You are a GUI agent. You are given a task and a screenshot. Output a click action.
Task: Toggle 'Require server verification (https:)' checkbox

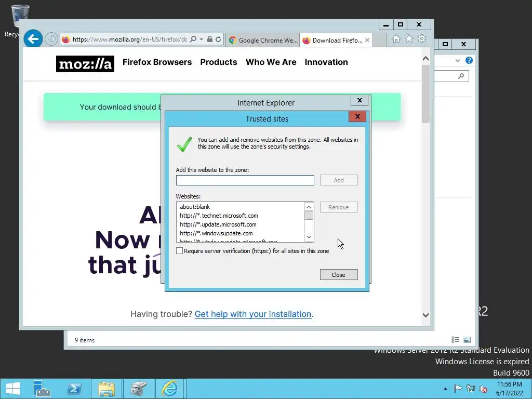pyautogui.click(x=179, y=251)
